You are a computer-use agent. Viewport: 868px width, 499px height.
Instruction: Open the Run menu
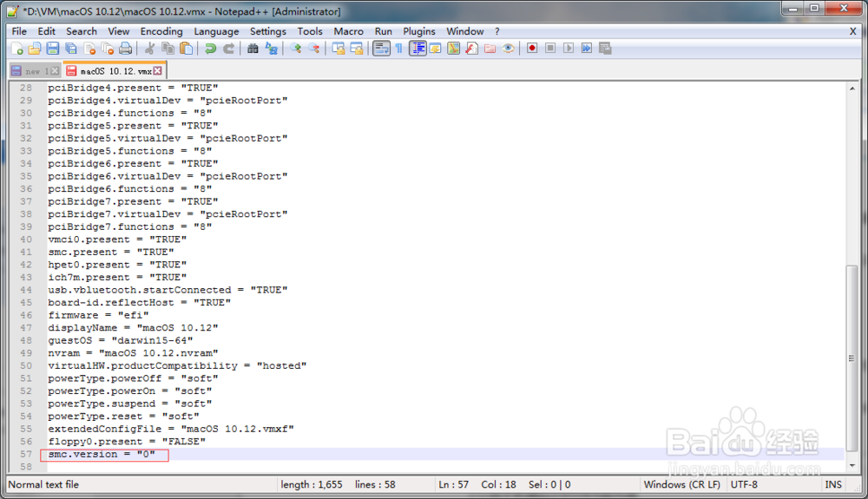383,31
